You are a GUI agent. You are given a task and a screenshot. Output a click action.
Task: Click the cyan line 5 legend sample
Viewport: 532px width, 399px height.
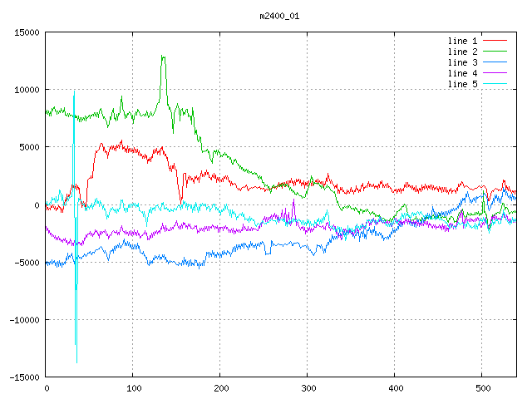495,84
